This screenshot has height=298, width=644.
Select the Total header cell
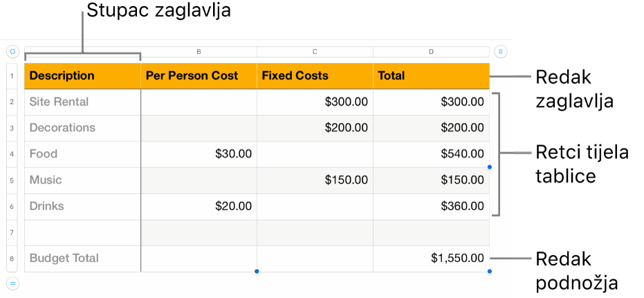coord(431,76)
